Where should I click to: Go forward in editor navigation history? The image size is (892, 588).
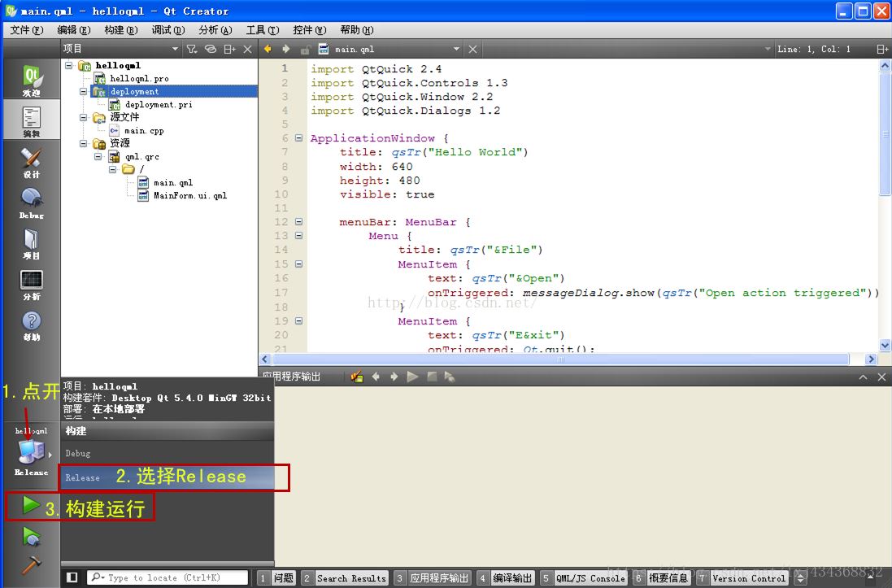pos(285,49)
